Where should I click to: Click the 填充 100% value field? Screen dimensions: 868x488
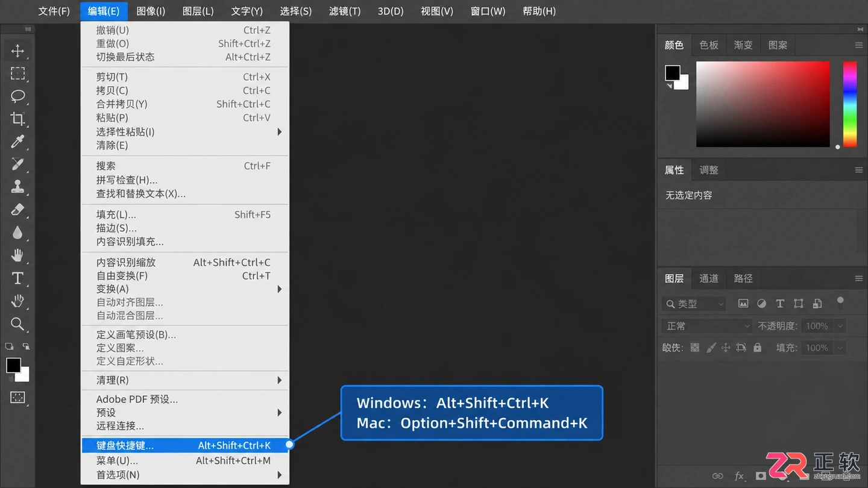(x=819, y=348)
